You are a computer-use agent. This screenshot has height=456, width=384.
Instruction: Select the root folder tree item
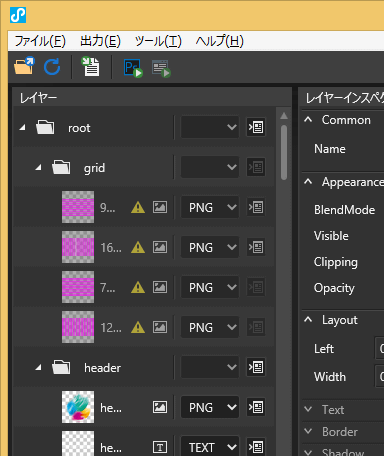[x=79, y=128]
